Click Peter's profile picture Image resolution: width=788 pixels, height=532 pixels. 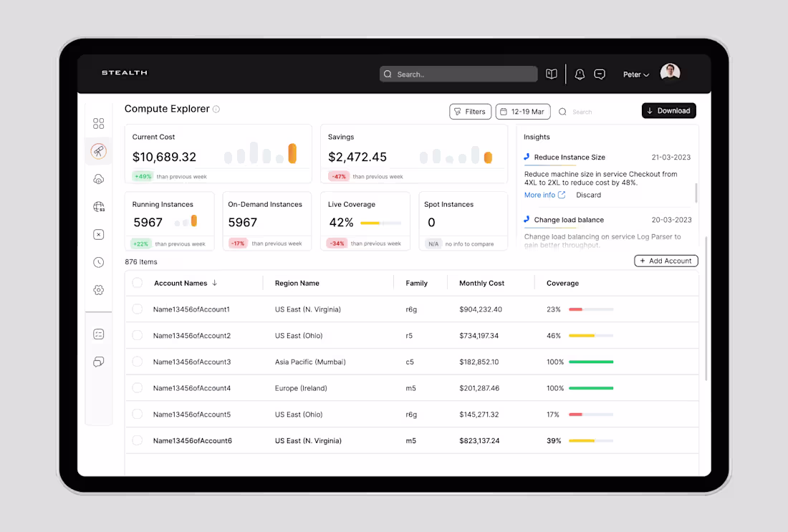670,72
